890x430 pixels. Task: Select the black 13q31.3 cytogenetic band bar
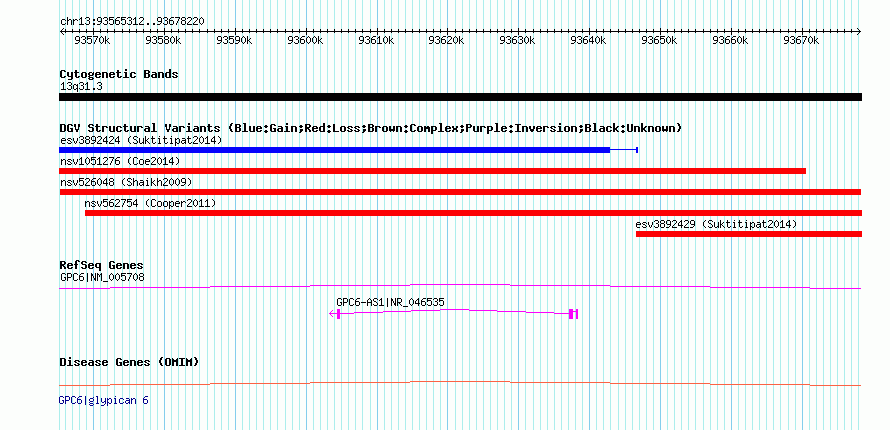pos(460,97)
